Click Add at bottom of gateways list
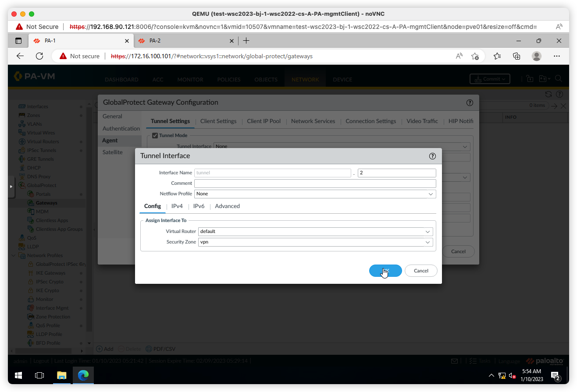Image resolution: width=577 pixels, height=392 pixels. (105, 349)
